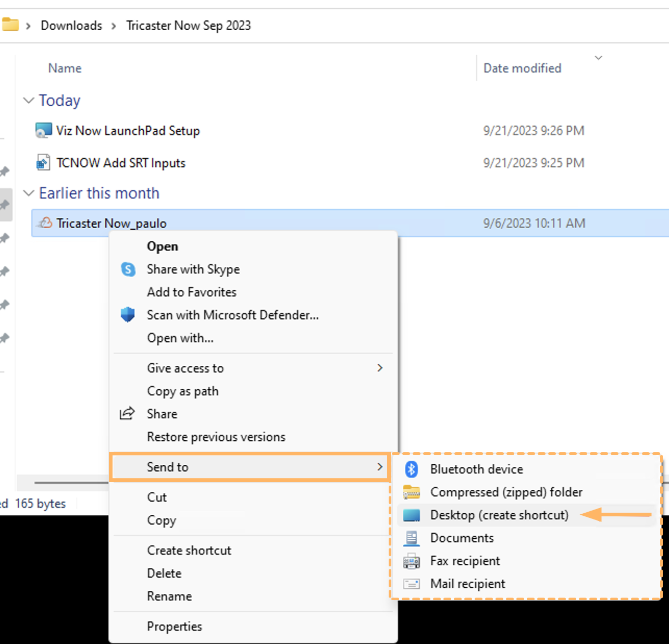Click the Mail recipient envelope icon

coord(412,584)
